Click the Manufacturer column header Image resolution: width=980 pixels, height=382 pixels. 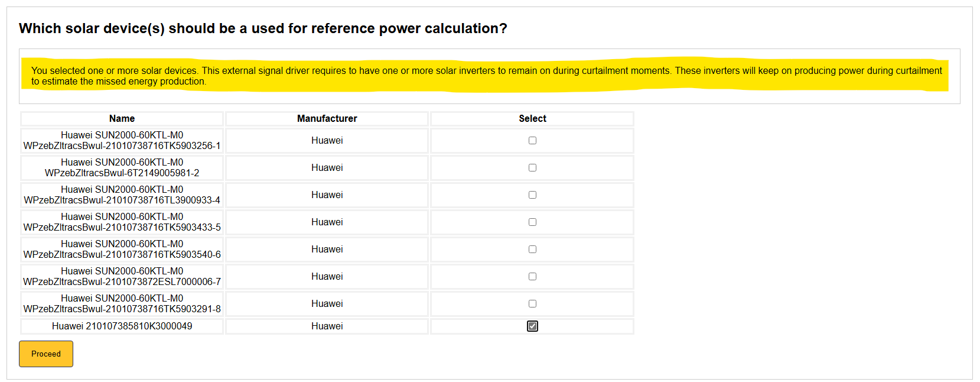coord(327,119)
